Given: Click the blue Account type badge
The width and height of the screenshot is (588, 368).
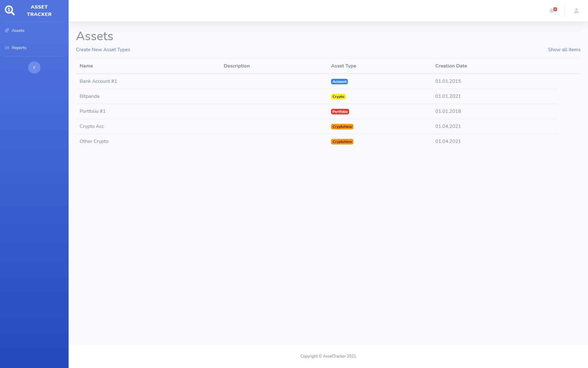Looking at the screenshot, I should click(x=339, y=82).
